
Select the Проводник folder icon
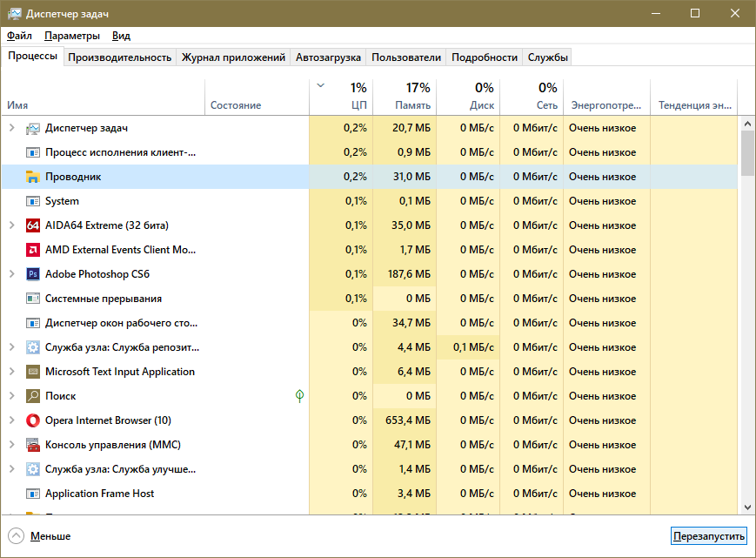click(33, 177)
